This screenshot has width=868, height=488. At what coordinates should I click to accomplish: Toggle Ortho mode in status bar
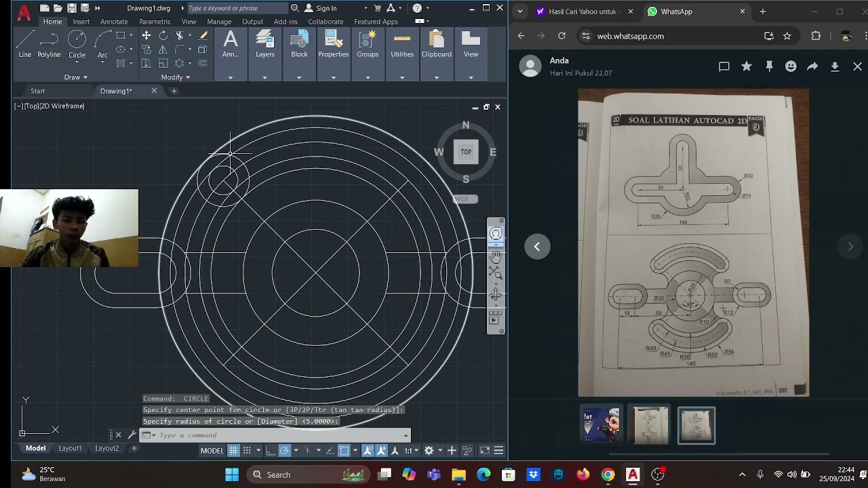click(271, 451)
